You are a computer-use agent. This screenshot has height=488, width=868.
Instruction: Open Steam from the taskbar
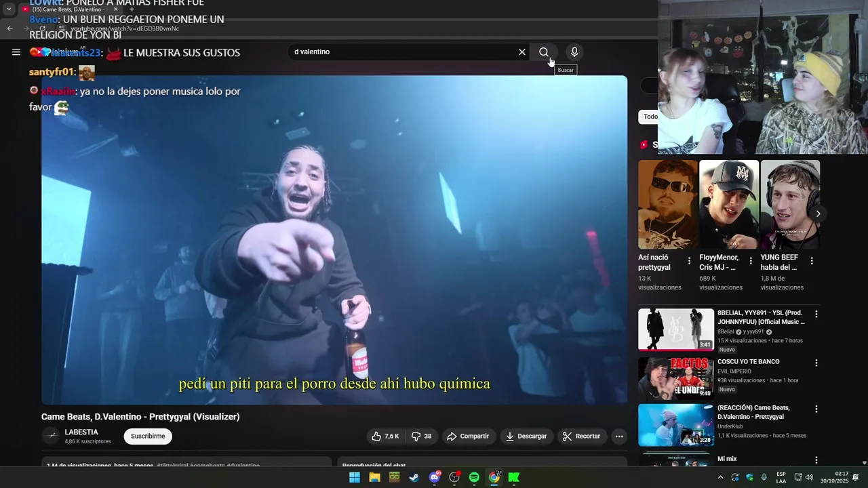click(x=414, y=477)
